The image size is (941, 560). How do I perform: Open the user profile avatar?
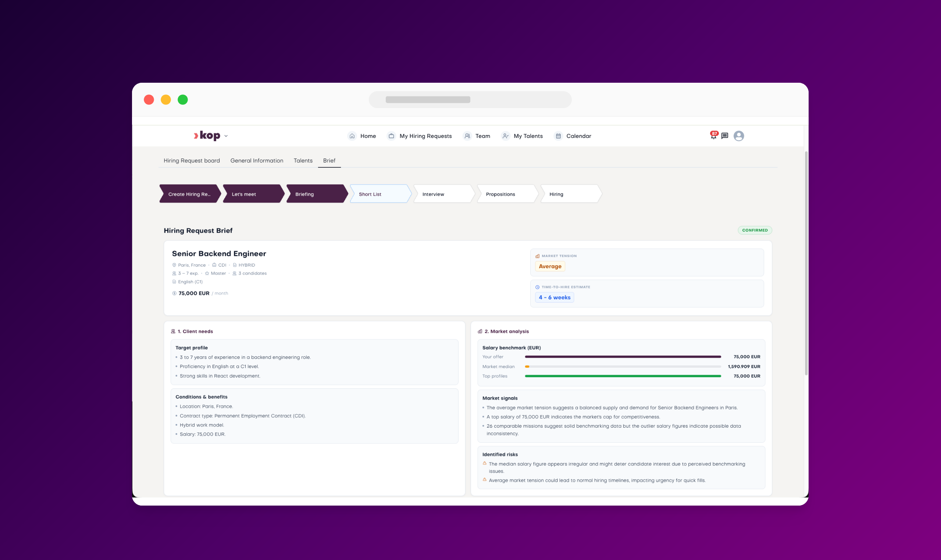[x=739, y=136]
